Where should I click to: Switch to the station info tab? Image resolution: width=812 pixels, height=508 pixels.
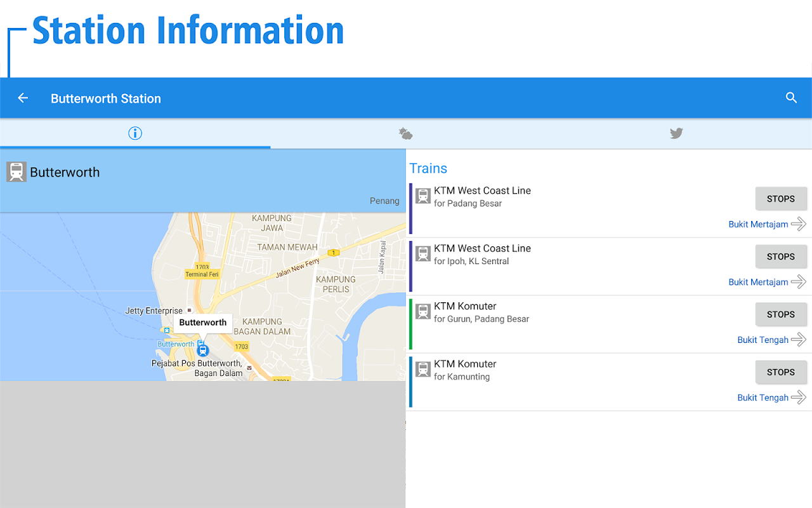click(135, 133)
